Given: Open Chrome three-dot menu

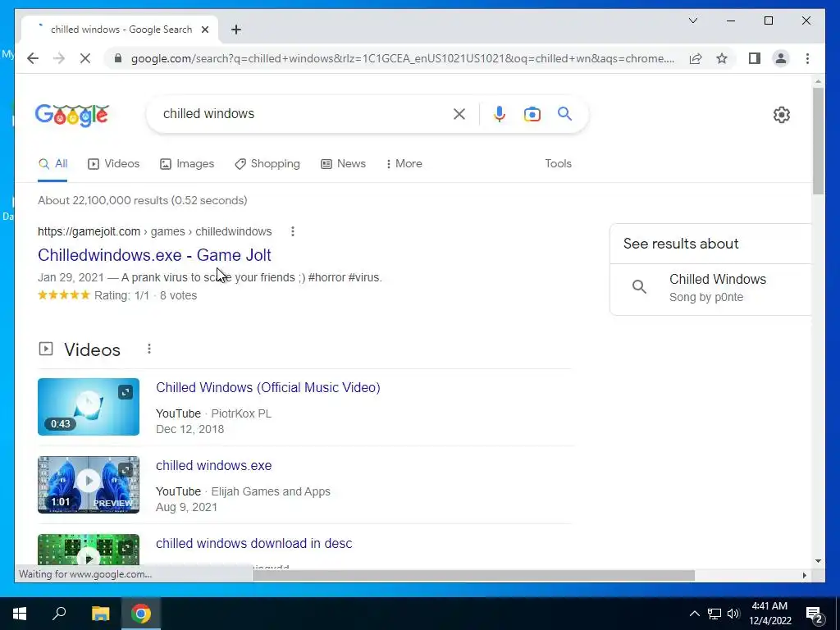Looking at the screenshot, I should (x=807, y=58).
